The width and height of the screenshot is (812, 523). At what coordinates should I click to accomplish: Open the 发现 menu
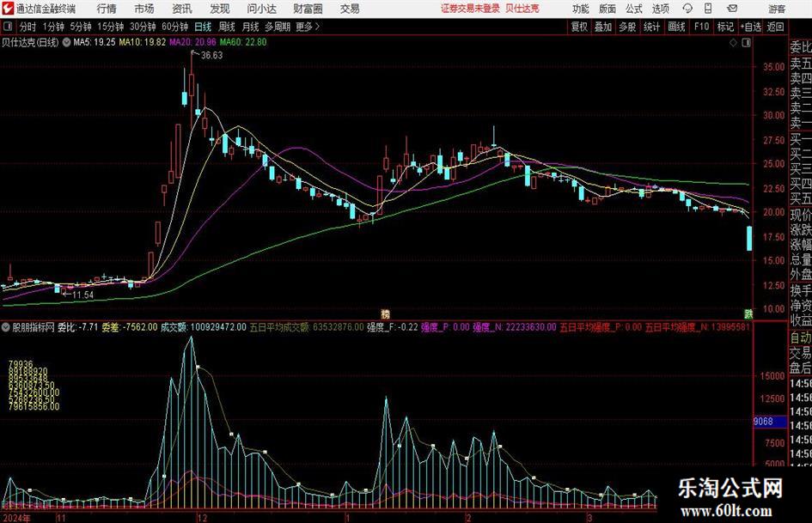[x=220, y=9]
